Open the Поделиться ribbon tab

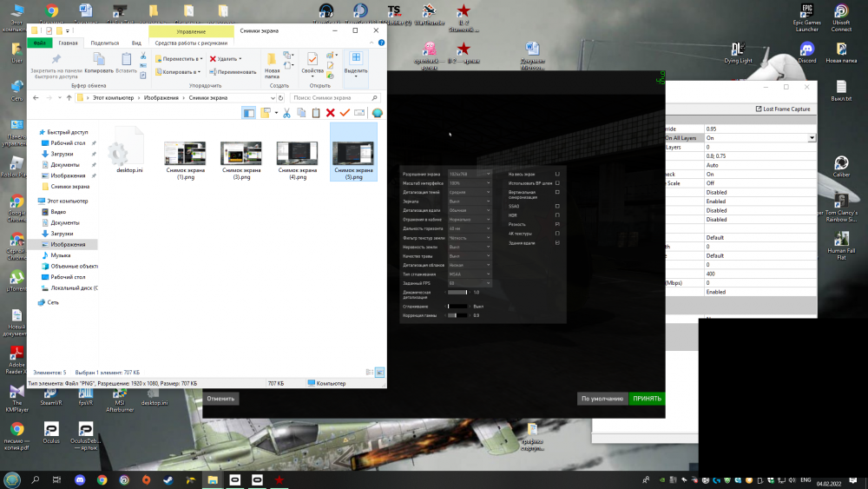[x=104, y=43]
